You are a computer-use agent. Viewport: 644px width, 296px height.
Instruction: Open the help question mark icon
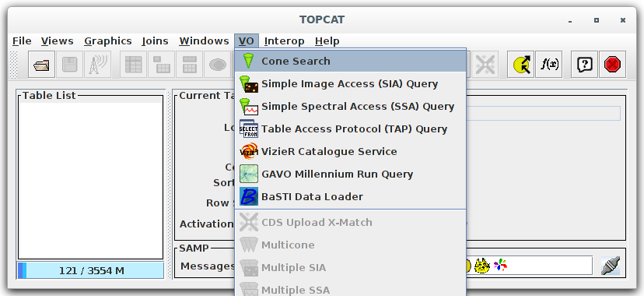584,65
